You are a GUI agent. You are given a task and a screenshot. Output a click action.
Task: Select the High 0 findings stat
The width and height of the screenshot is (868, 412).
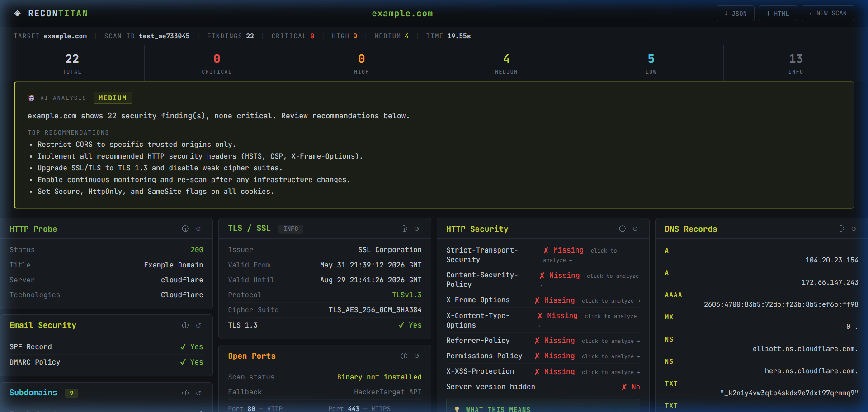click(362, 63)
